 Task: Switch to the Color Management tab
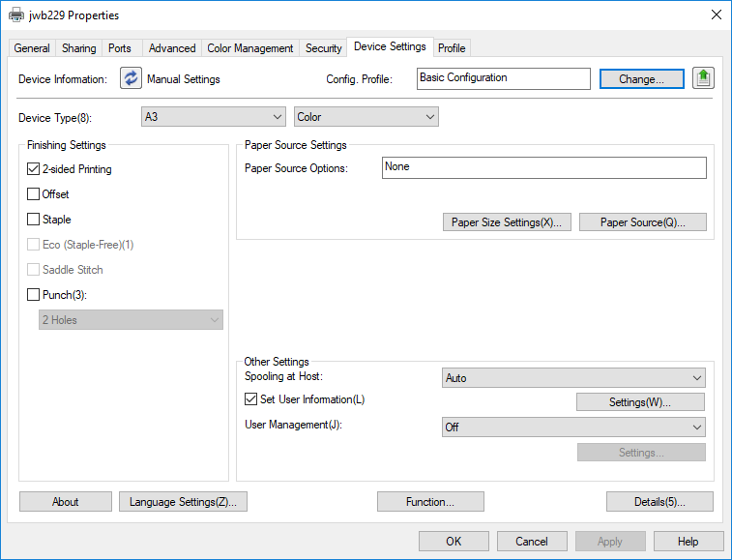tap(249, 48)
